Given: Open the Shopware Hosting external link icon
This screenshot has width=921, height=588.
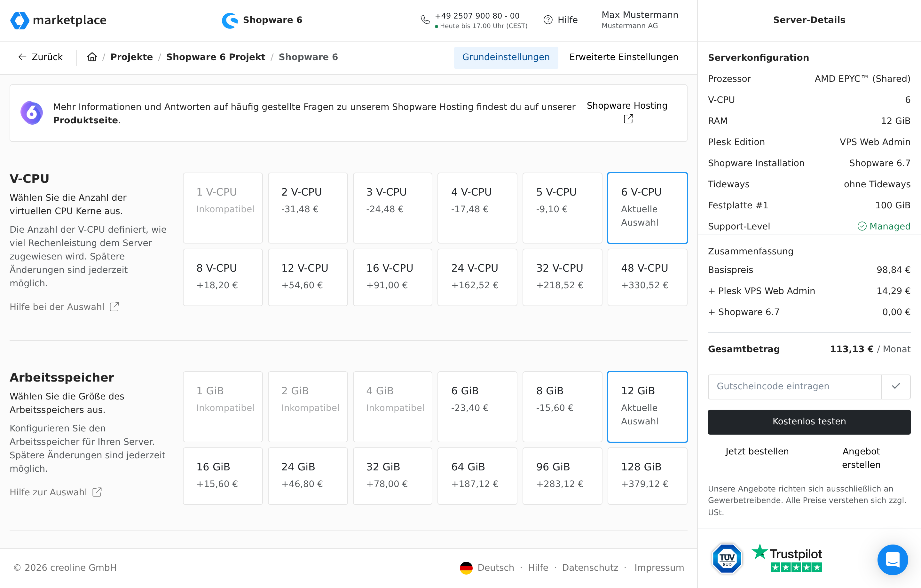Looking at the screenshot, I should pos(628,119).
